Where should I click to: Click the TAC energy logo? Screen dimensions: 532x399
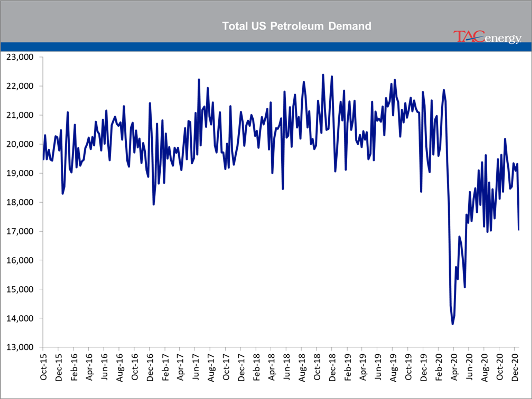pyautogui.click(x=487, y=37)
